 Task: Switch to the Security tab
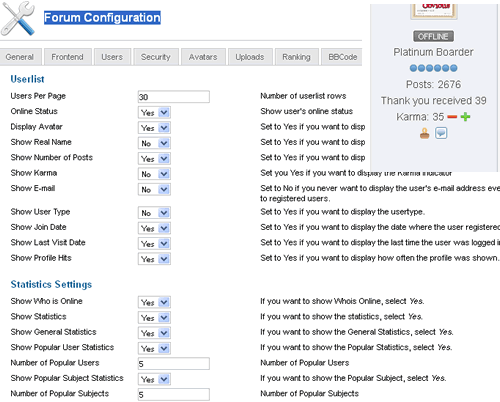(x=156, y=57)
